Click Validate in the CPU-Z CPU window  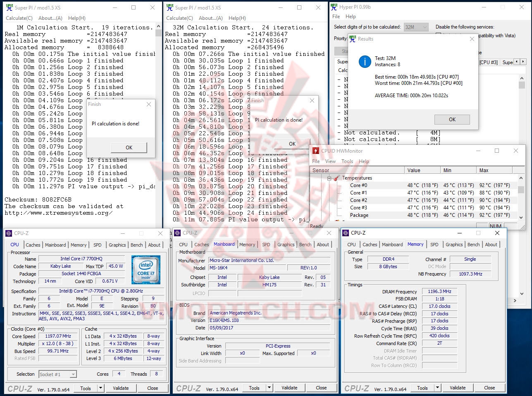pyautogui.click(x=121, y=388)
